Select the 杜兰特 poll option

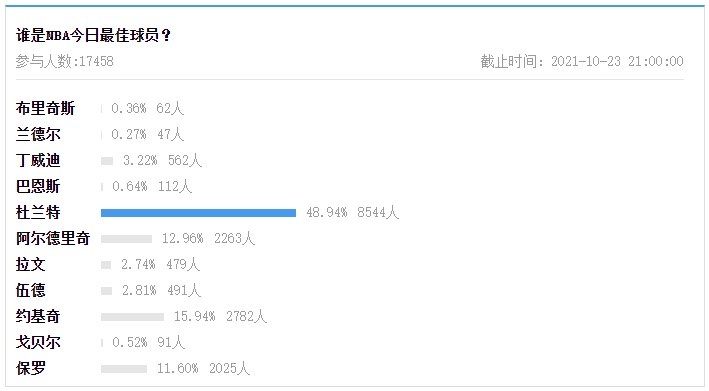pos(38,212)
